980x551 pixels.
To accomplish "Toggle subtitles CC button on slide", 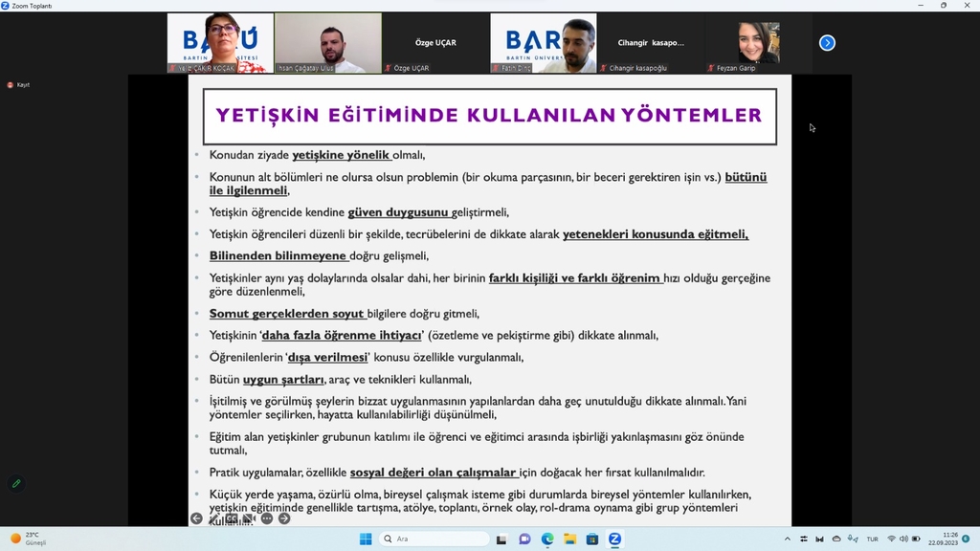I will 232,518.
